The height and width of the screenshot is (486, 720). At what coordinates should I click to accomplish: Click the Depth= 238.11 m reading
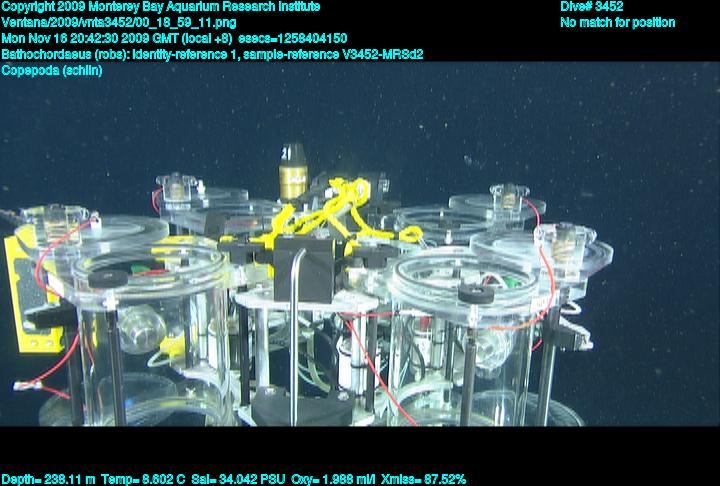(x=48, y=479)
